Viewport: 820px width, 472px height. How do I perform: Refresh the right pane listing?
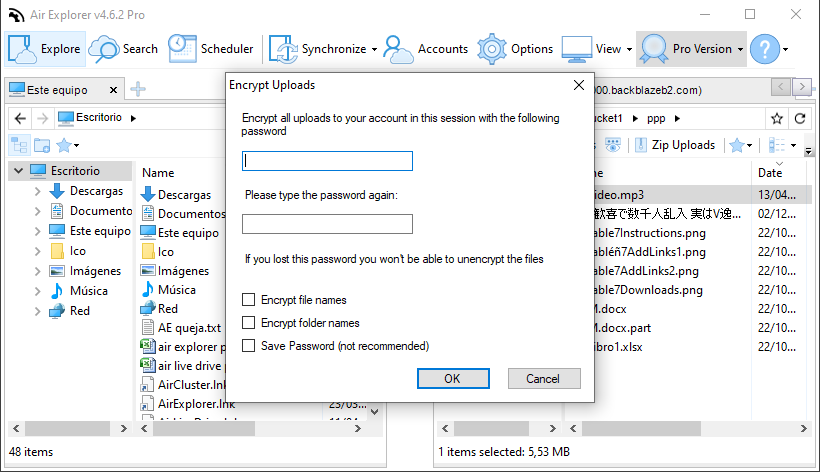(800, 119)
